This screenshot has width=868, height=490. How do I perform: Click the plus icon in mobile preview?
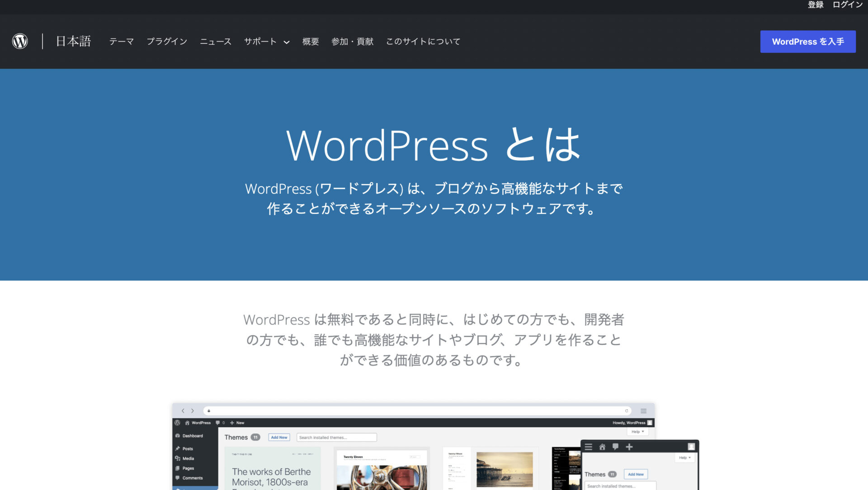pos(629,447)
